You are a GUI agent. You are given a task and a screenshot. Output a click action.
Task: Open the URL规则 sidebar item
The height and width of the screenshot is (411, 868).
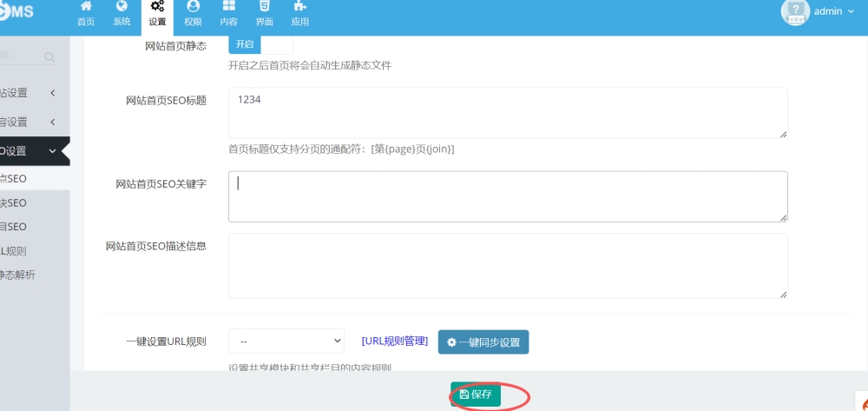[17, 251]
